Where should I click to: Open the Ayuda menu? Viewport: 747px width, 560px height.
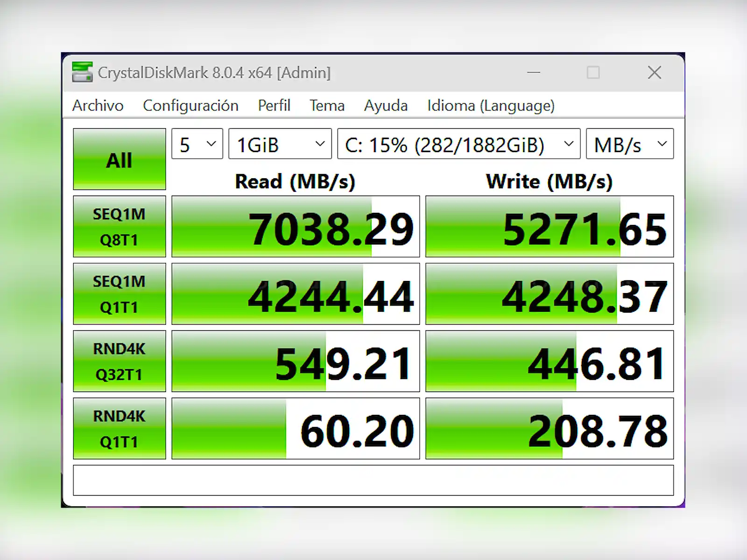(x=386, y=105)
